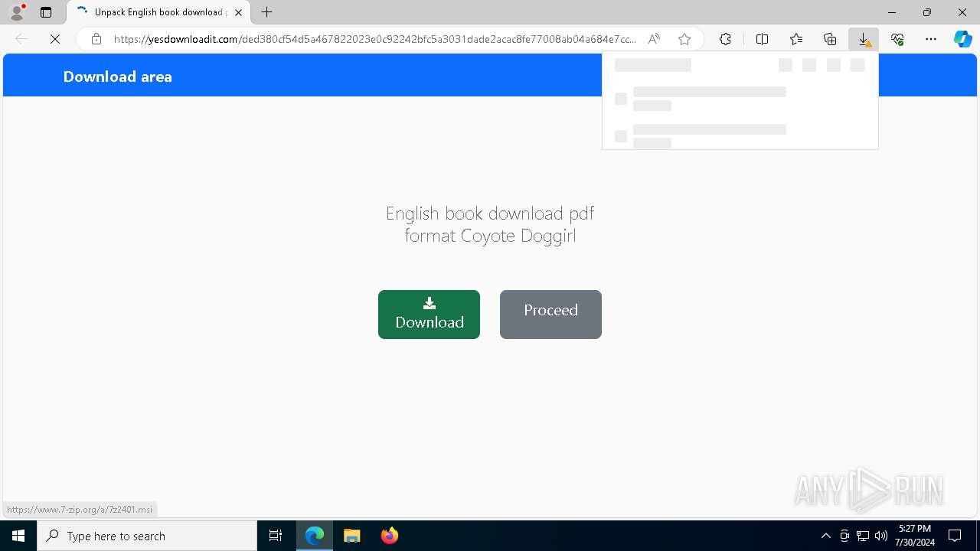Screen dimensions: 980x551
Task: Open the network status tray icon
Action: [863, 536]
